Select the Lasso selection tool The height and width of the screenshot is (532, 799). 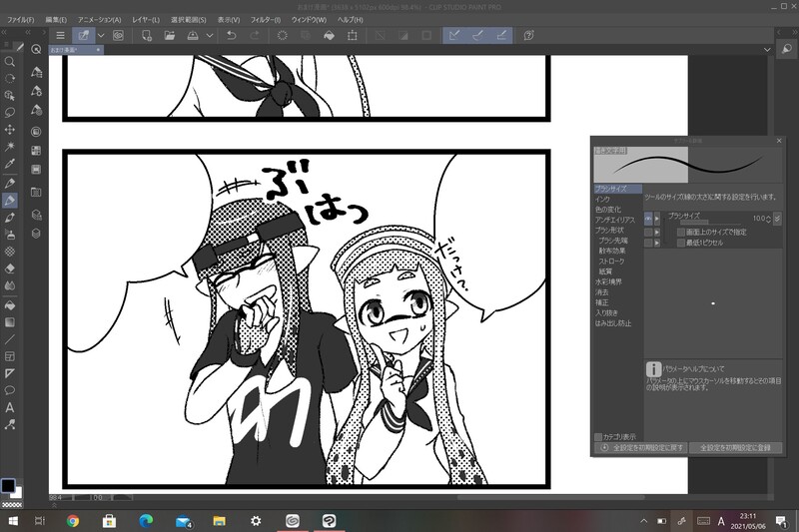9,113
